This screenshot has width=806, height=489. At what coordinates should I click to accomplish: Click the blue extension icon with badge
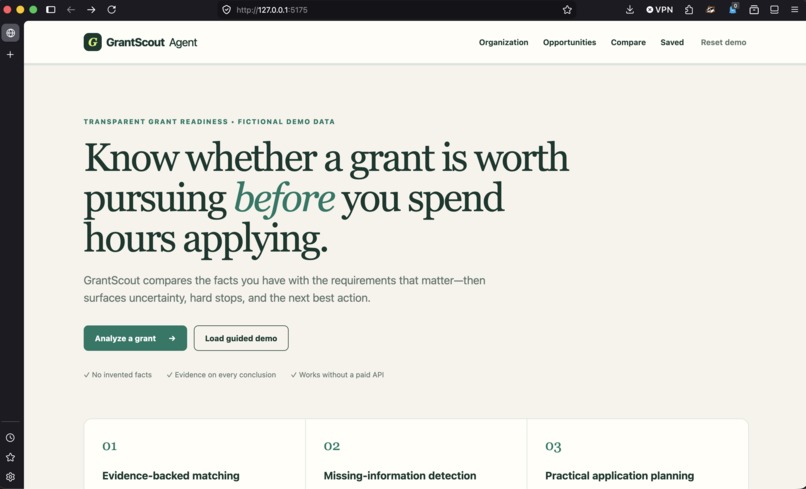click(x=733, y=9)
